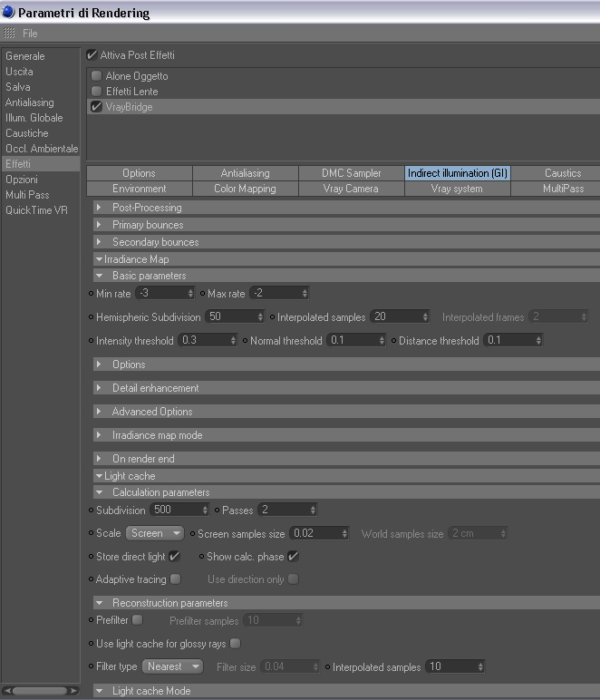Screen dimensions: 600x700
Task: Enable Effetti Lente checkbox
Action: [96, 91]
